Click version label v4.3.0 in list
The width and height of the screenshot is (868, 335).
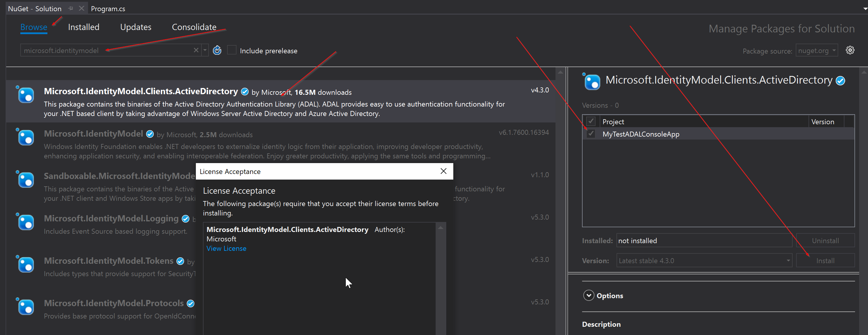[x=540, y=90]
